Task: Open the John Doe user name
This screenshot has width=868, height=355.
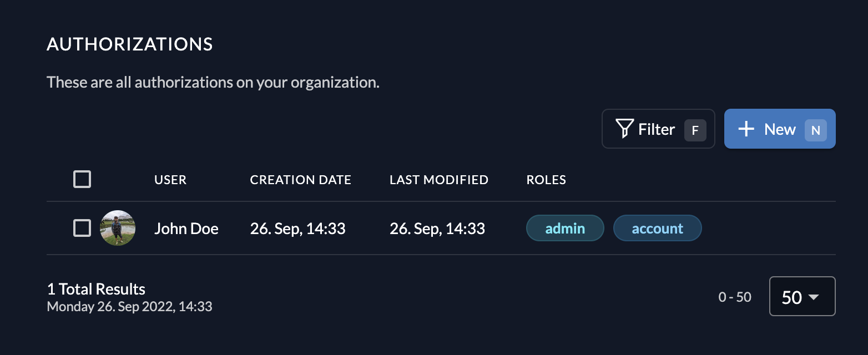Action: click(186, 229)
